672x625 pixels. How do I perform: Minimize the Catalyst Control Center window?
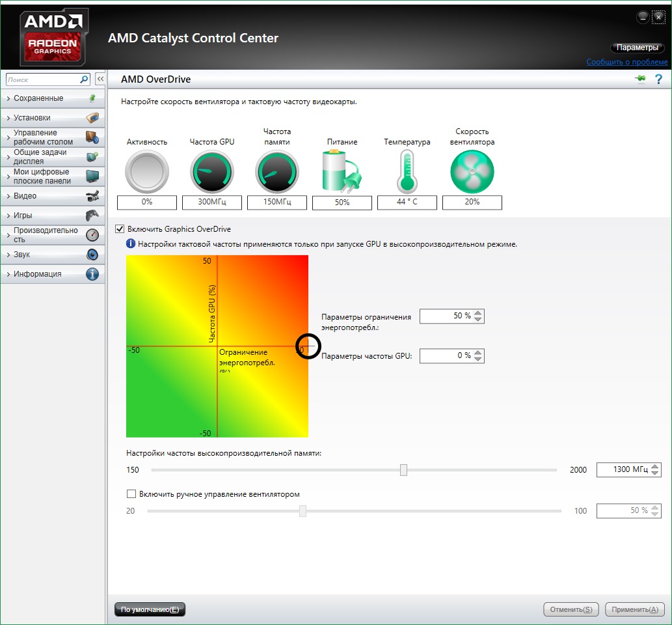pyautogui.click(x=643, y=17)
